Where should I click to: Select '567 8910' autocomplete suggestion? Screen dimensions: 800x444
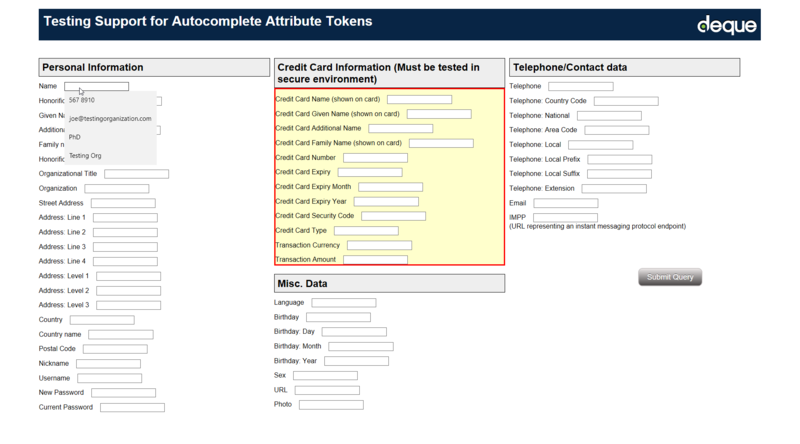(x=83, y=100)
